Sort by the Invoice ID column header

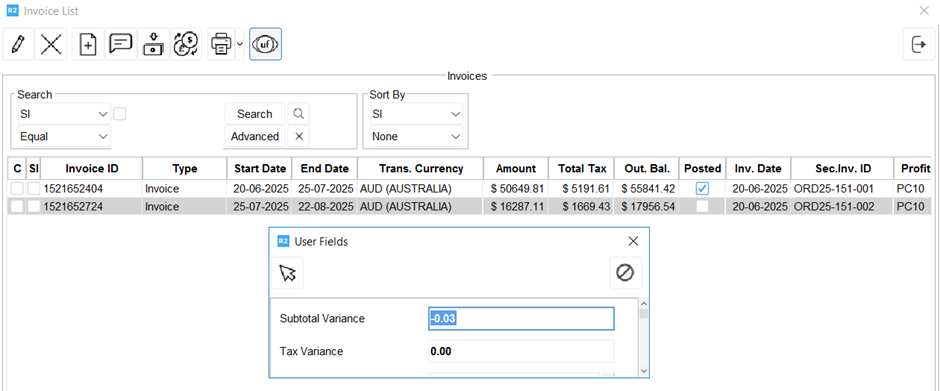(x=92, y=169)
